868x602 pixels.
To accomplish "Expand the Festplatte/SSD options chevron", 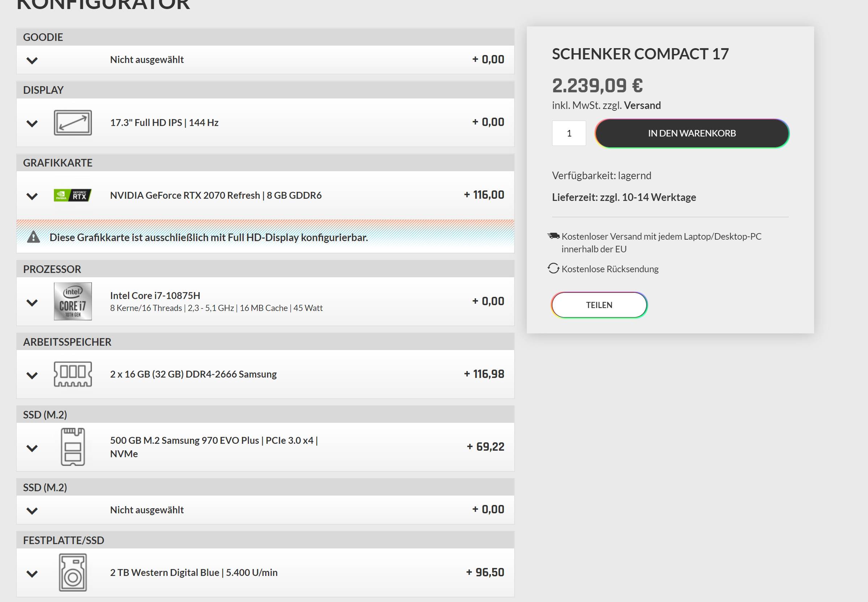I will 32,574.
